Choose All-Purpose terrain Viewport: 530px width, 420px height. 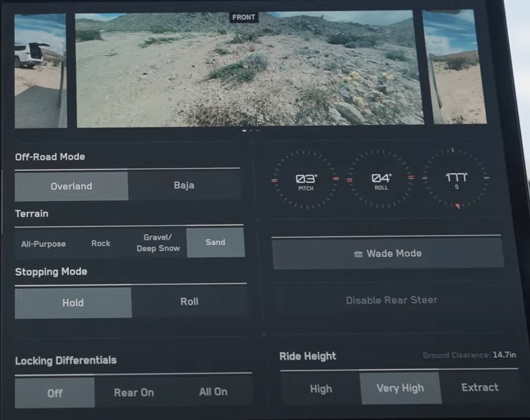43,244
